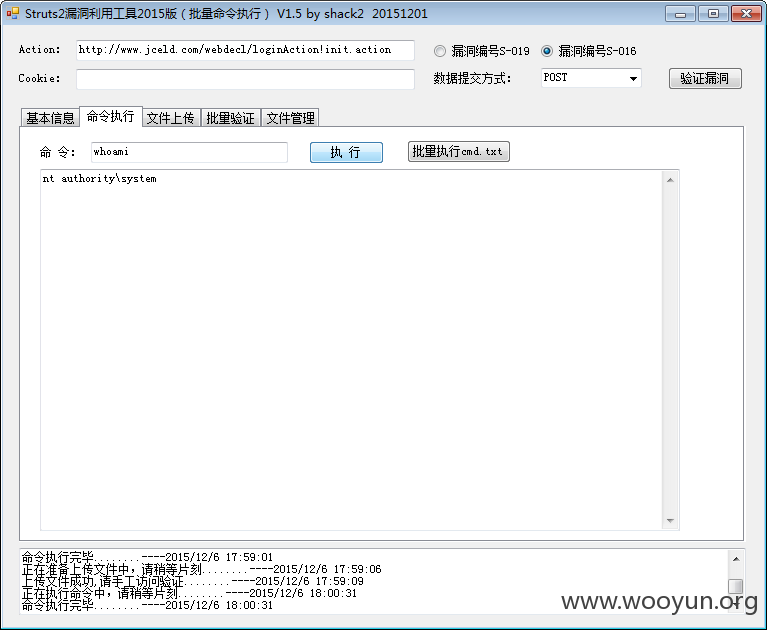
Task: Focus the Cookie input field
Action: 245,79
